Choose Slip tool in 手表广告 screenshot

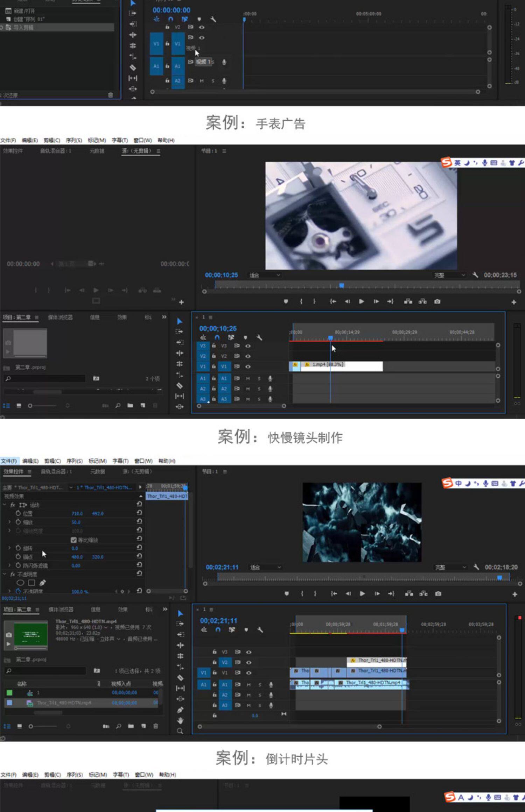(x=180, y=396)
